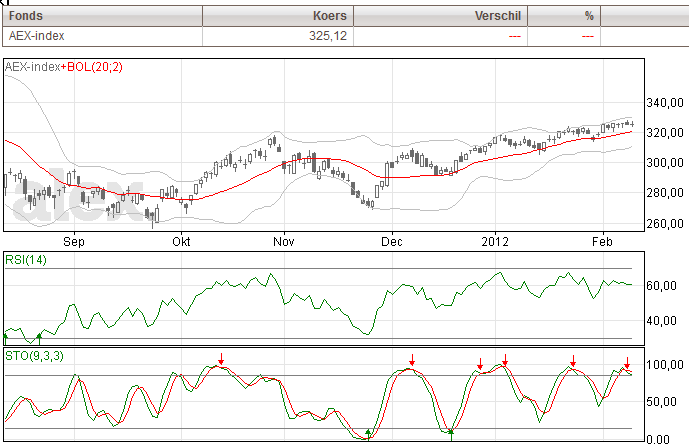Click the 280,00 price axis label
This screenshot has width=689, height=447.
click(x=665, y=193)
